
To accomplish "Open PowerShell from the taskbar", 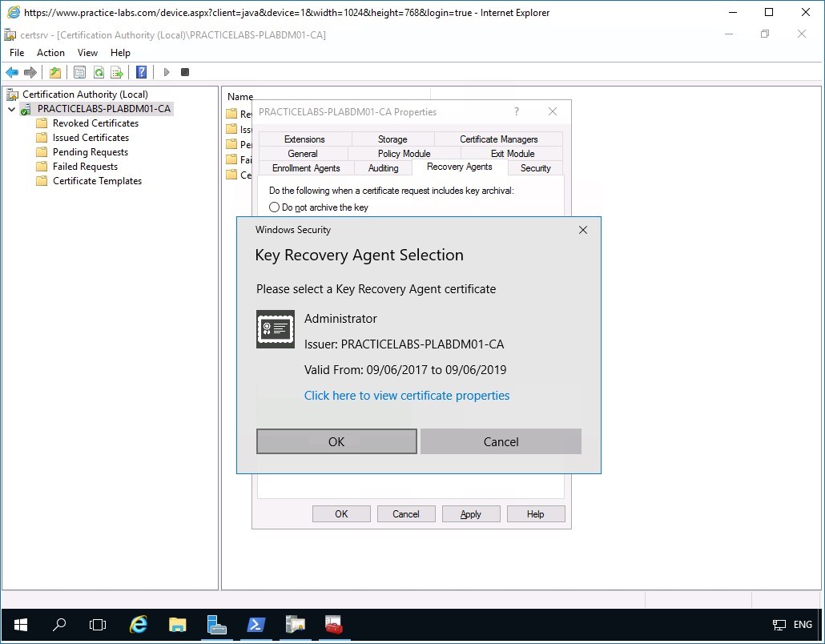I will click(x=256, y=625).
